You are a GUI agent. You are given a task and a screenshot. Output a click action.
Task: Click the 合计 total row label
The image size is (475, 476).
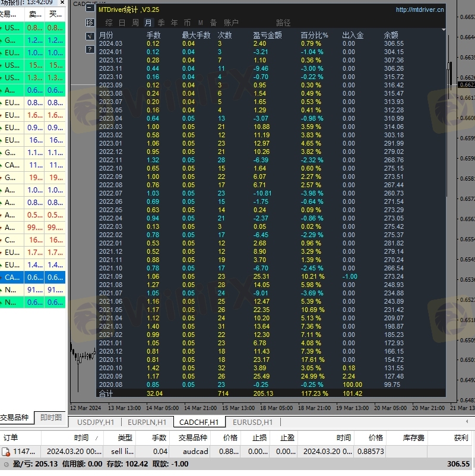[106, 393]
